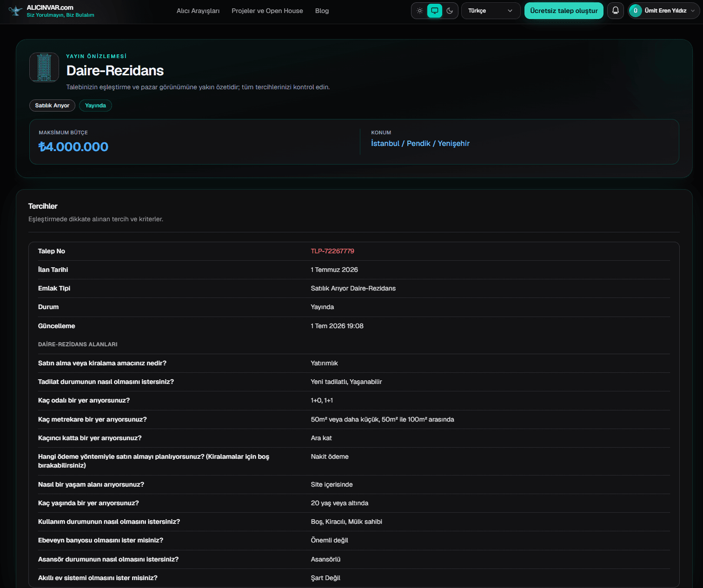This screenshot has width=703, height=588.
Task: Click Ücretsiz talep oluştur button
Action: pyautogui.click(x=564, y=11)
